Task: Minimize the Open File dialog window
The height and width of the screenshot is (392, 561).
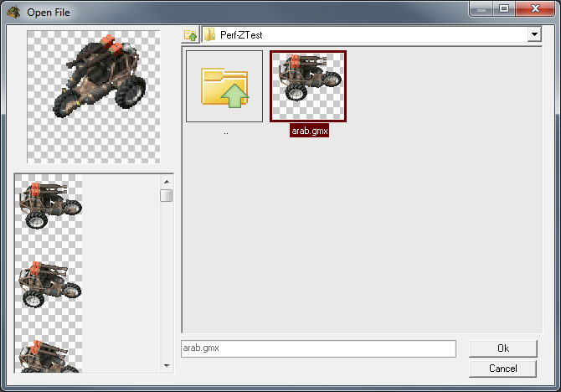Action: [481, 8]
